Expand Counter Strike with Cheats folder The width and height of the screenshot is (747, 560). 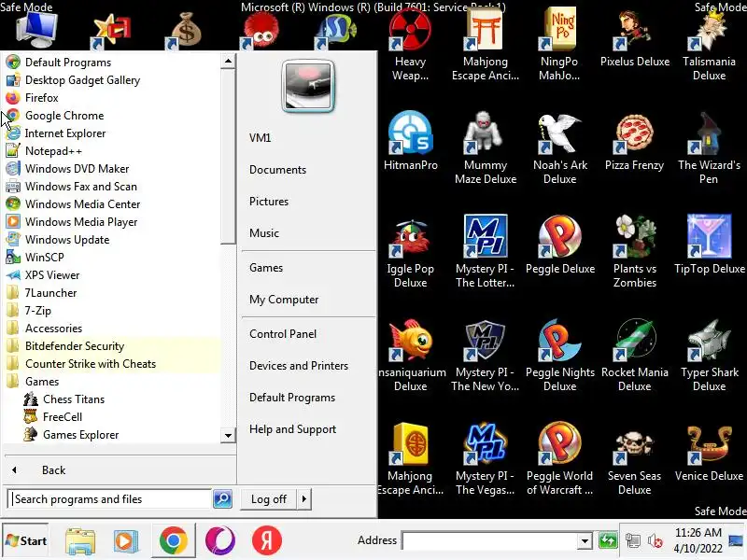point(90,364)
